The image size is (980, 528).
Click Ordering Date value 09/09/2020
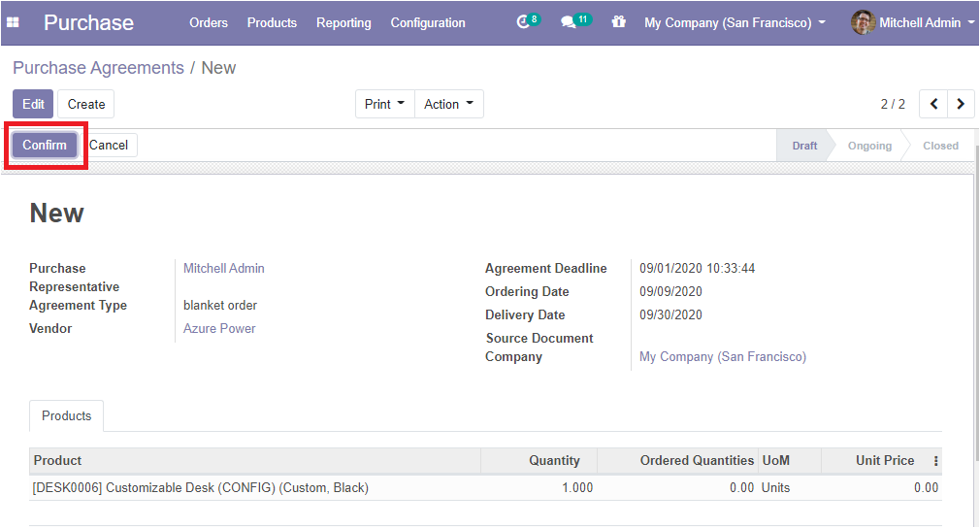click(x=670, y=291)
